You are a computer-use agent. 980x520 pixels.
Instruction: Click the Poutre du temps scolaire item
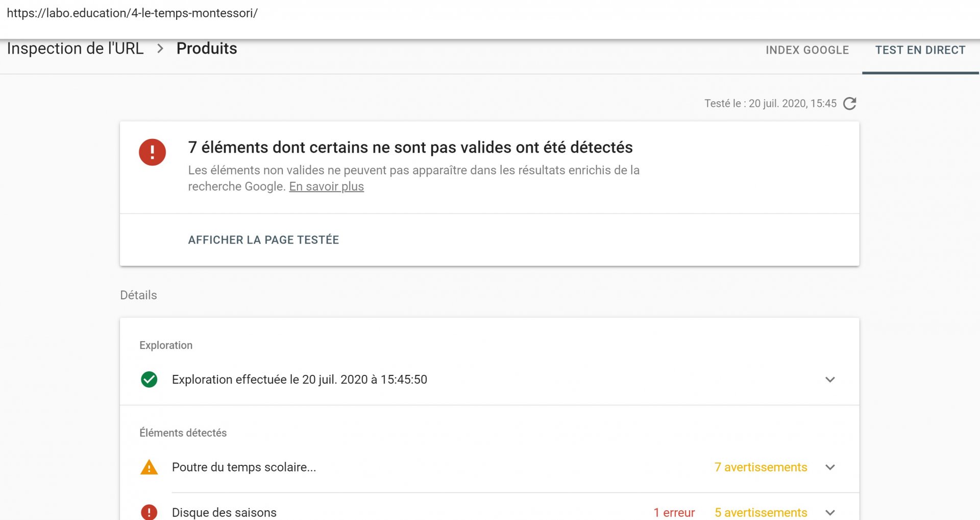tap(244, 467)
